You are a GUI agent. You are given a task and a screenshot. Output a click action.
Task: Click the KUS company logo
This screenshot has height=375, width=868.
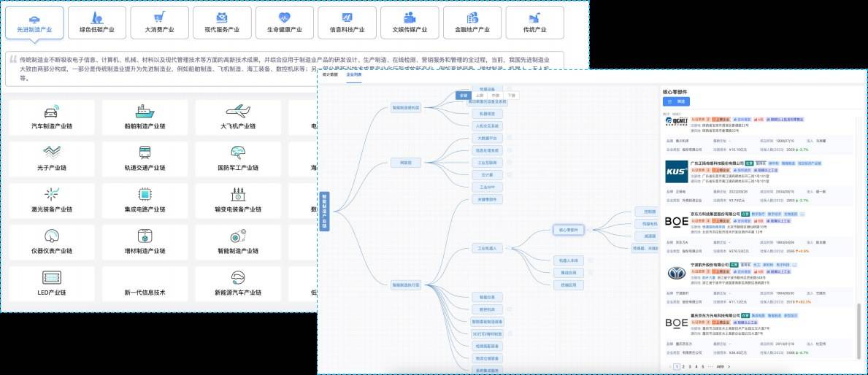[676, 171]
